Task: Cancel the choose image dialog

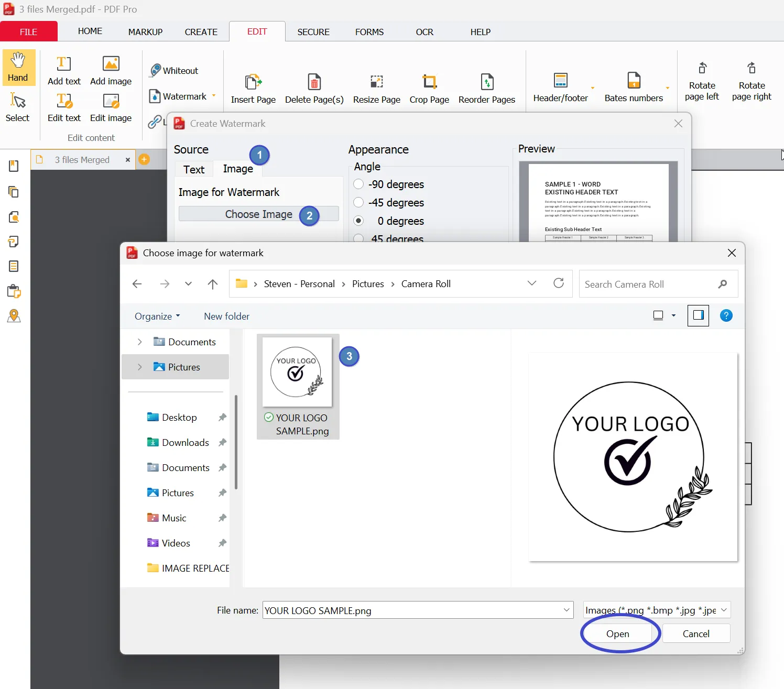Action: pyautogui.click(x=696, y=633)
